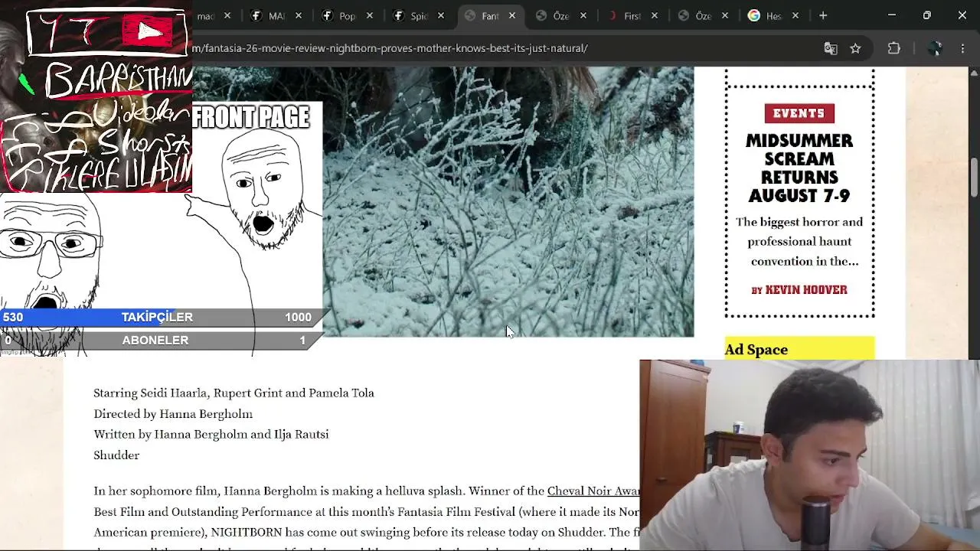Open the Chrome three-dot menu
Viewport: 980px width, 551px height.
962,48
